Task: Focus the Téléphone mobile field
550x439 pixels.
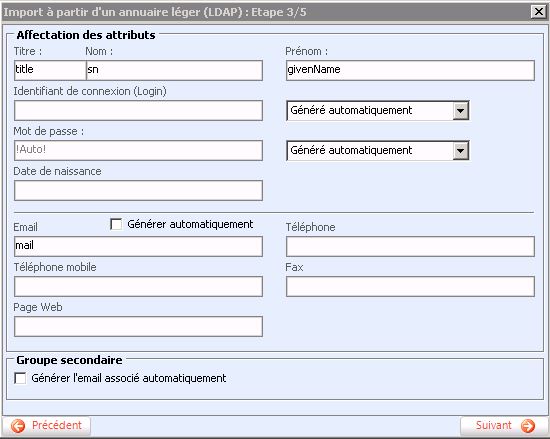Action: click(x=138, y=286)
